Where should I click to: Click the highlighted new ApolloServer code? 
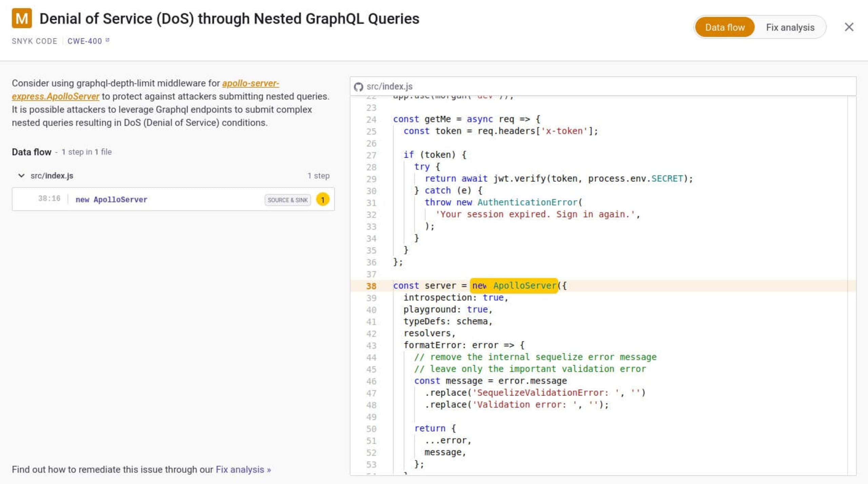514,286
